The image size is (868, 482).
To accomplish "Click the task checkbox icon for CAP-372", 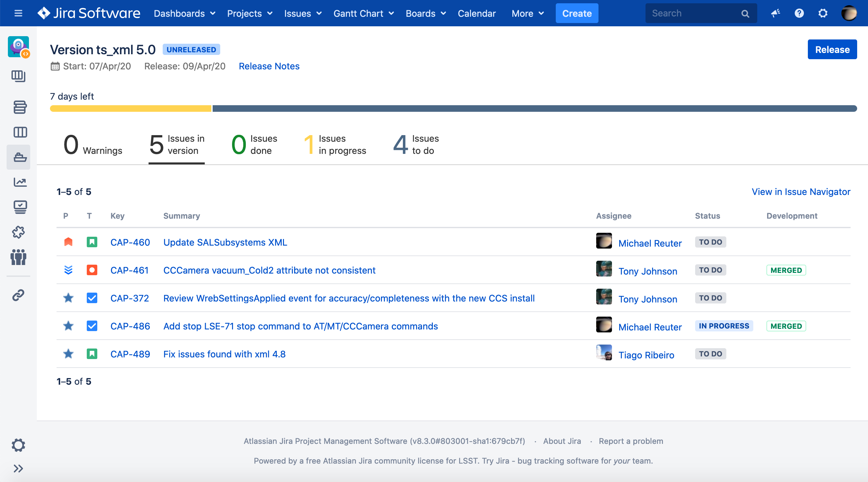I will point(92,298).
